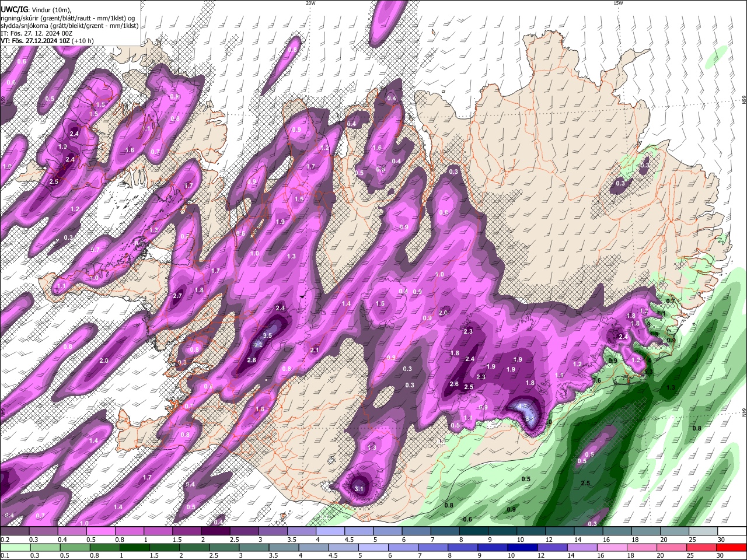This screenshot has width=747, height=560.
Task: Pick the darkest purple 2–2.5 snow scale swatch
Action: 215,531
